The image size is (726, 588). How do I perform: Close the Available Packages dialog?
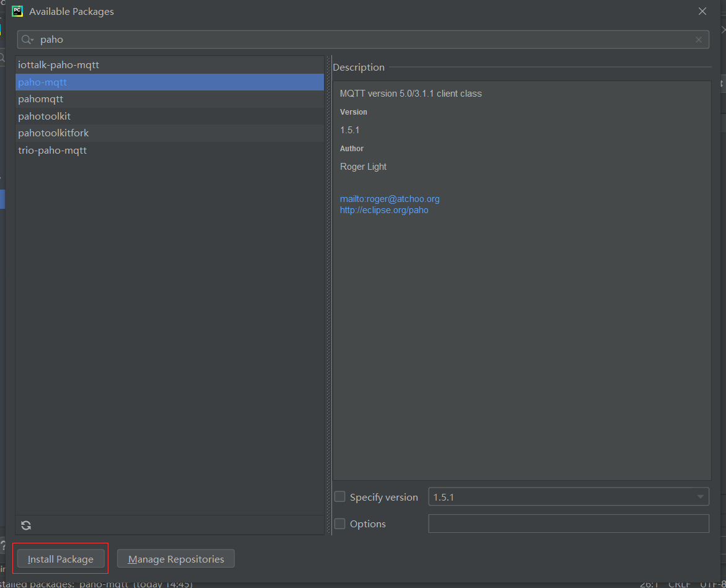coord(702,11)
